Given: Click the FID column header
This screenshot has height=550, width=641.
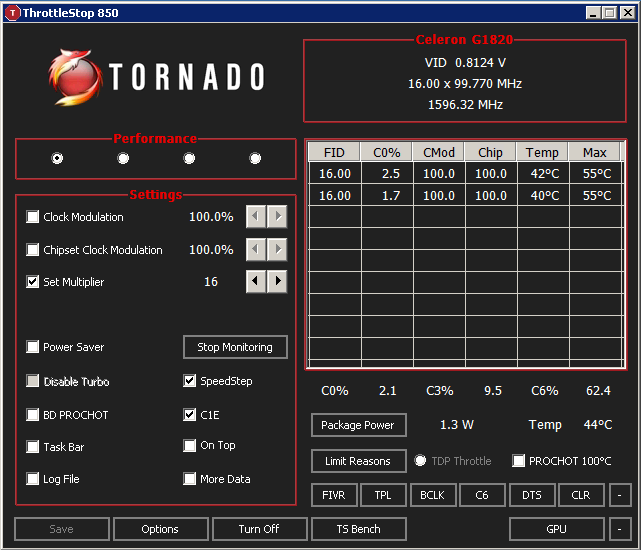Looking at the screenshot, I should pos(334,152).
